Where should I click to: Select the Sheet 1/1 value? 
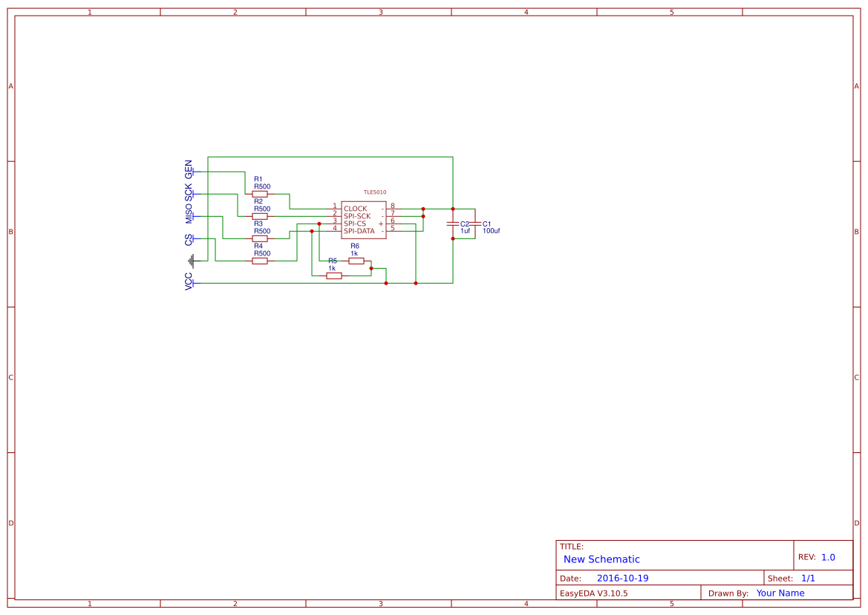tap(808, 578)
